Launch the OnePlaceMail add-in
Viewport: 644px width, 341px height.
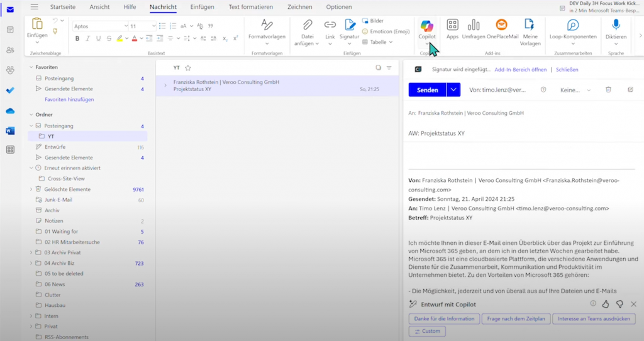[x=502, y=29]
